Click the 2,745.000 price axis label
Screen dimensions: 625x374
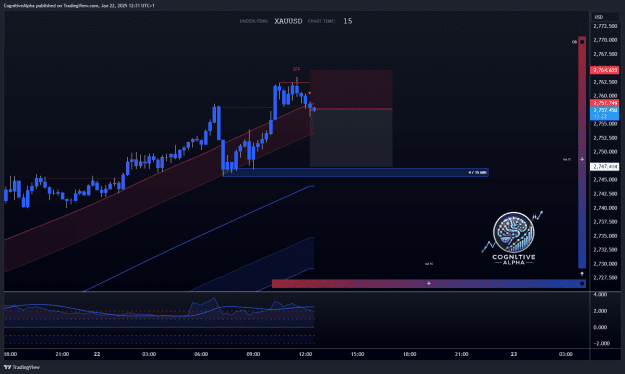tap(605, 179)
